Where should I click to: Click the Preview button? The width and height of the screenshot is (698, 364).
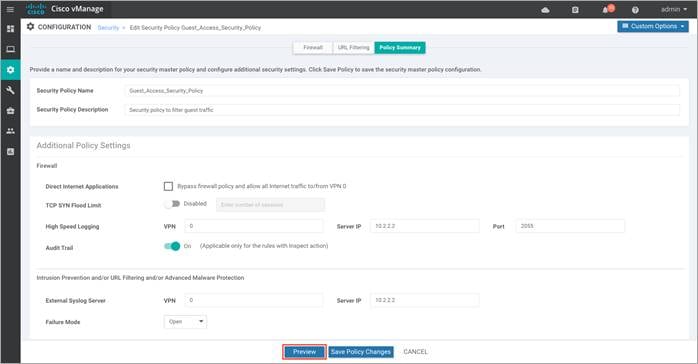[304, 352]
